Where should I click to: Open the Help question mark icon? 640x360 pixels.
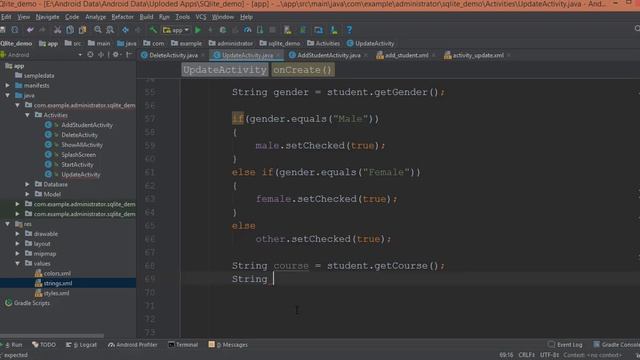pyautogui.click(x=349, y=30)
